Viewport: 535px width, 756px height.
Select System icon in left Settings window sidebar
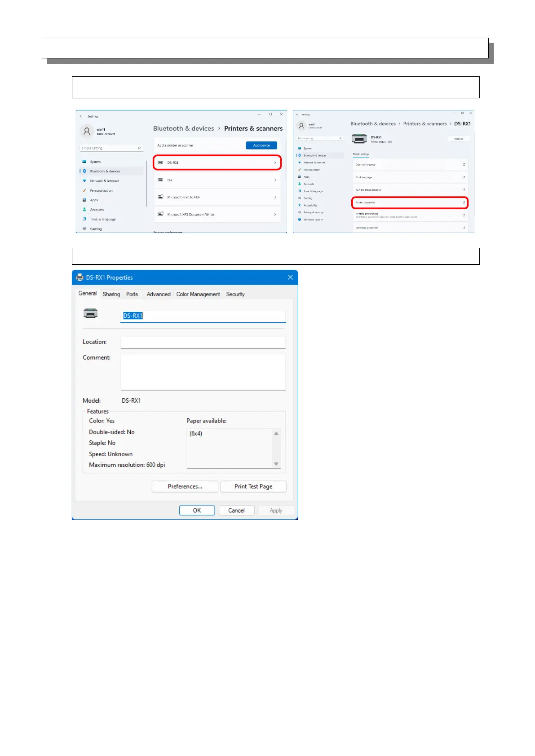84,162
